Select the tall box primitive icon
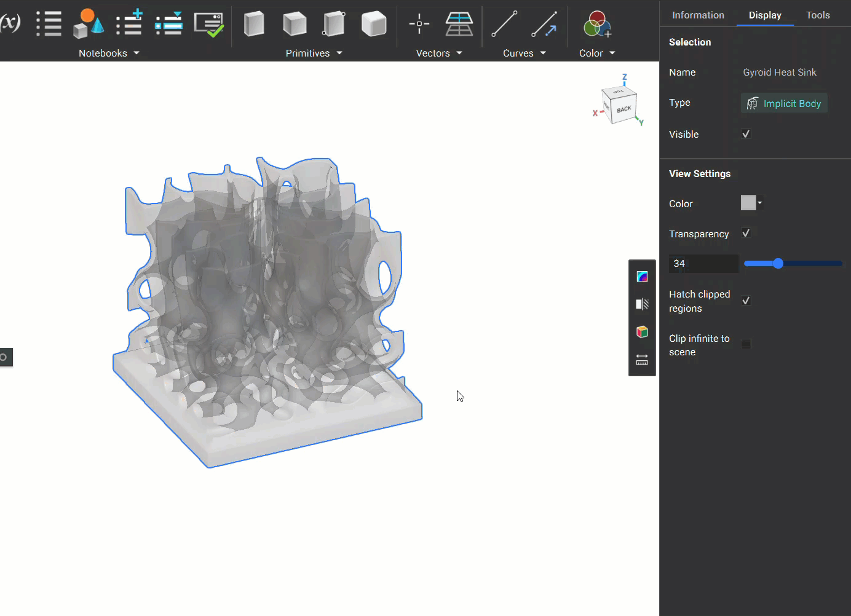The height and width of the screenshot is (616, 851). click(254, 24)
